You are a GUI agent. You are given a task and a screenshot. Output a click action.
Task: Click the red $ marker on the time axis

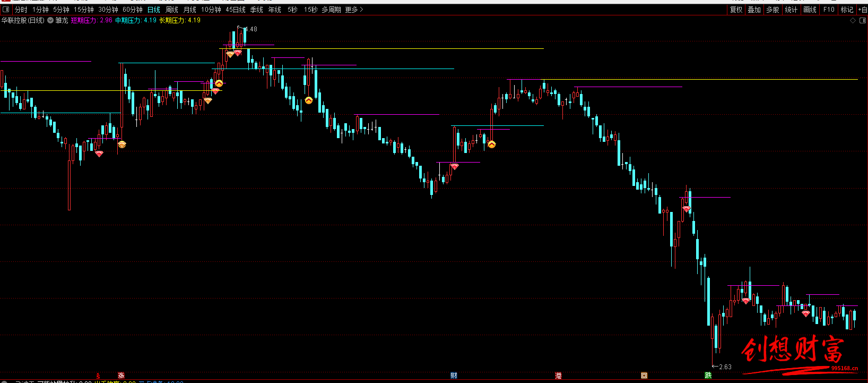point(98,376)
